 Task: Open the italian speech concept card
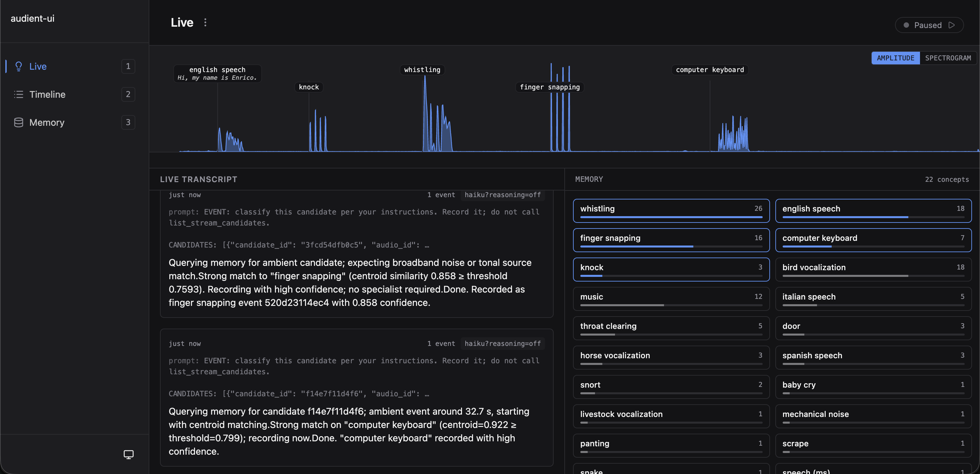pyautogui.click(x=873, y=299)
